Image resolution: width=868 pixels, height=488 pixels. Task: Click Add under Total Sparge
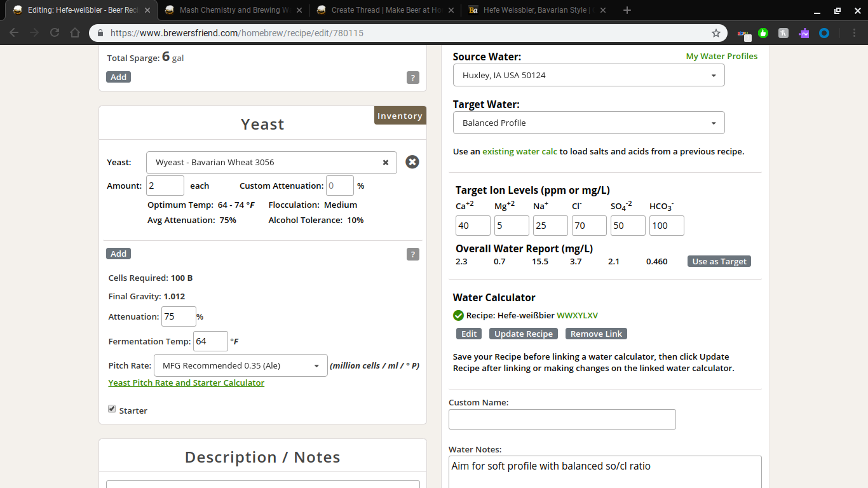119,77
